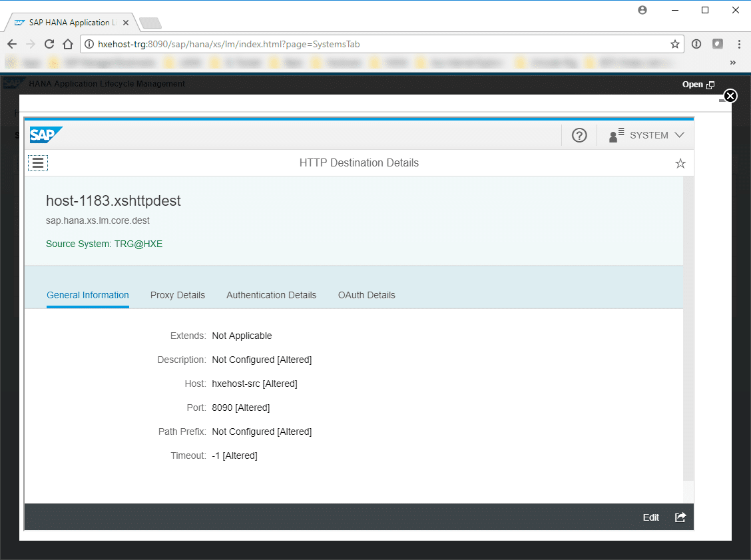This screenshot has height=560, width=751.
Task: Switch to Proxy Details tab
Action: point(178,295)
